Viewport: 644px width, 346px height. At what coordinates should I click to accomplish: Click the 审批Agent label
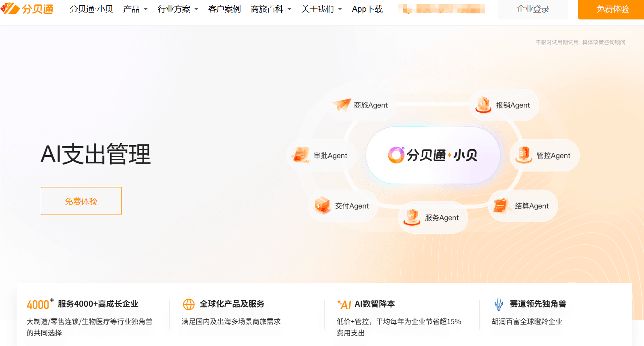[330, 156]
